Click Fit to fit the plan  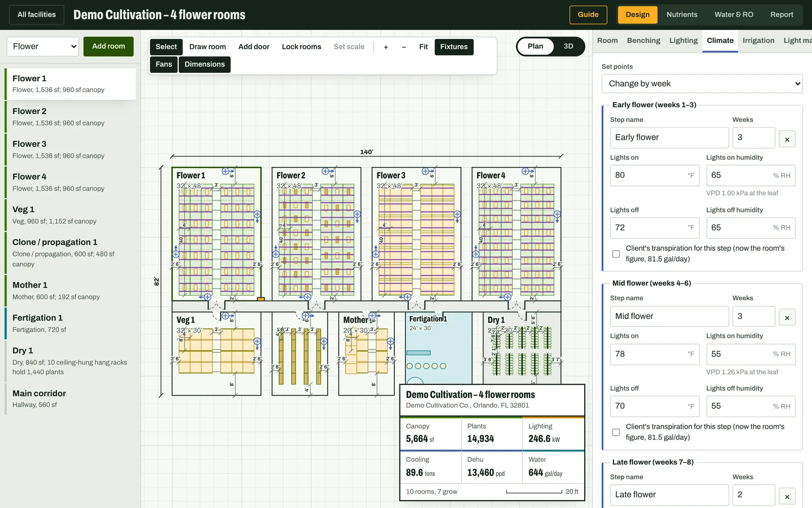pyautogui.click(x=423, y=47)
